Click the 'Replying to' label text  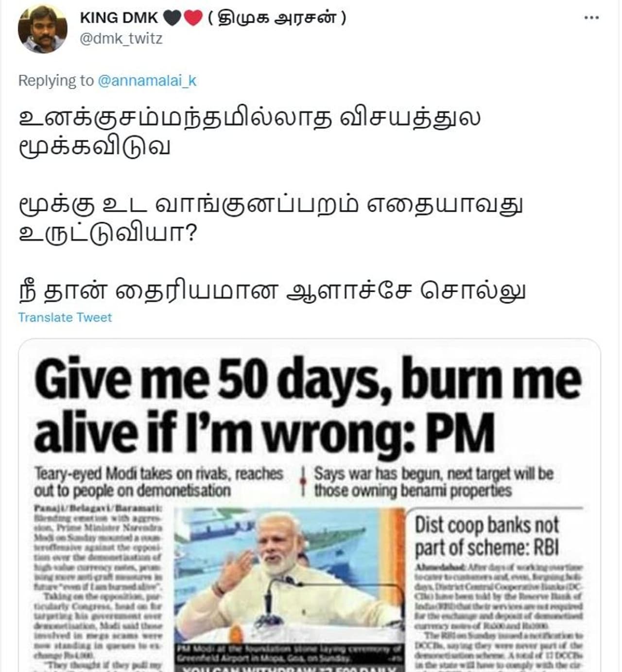(x=56, y=81)
